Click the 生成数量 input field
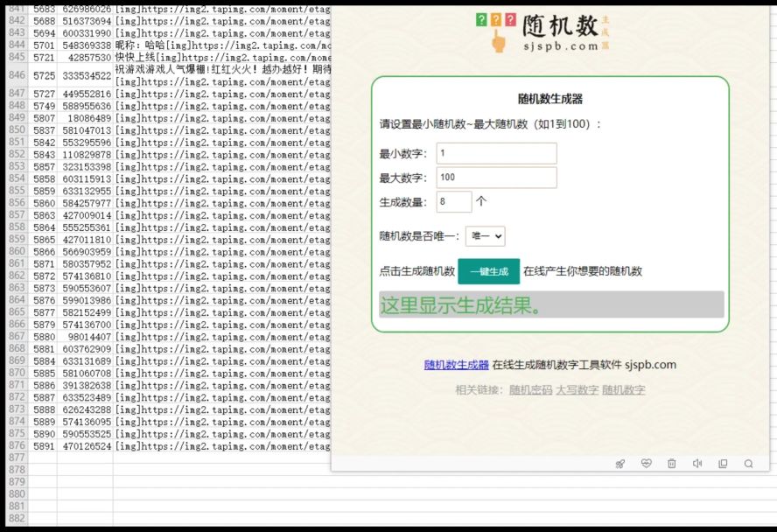This screenshot has height=532, width=777. 453,202
